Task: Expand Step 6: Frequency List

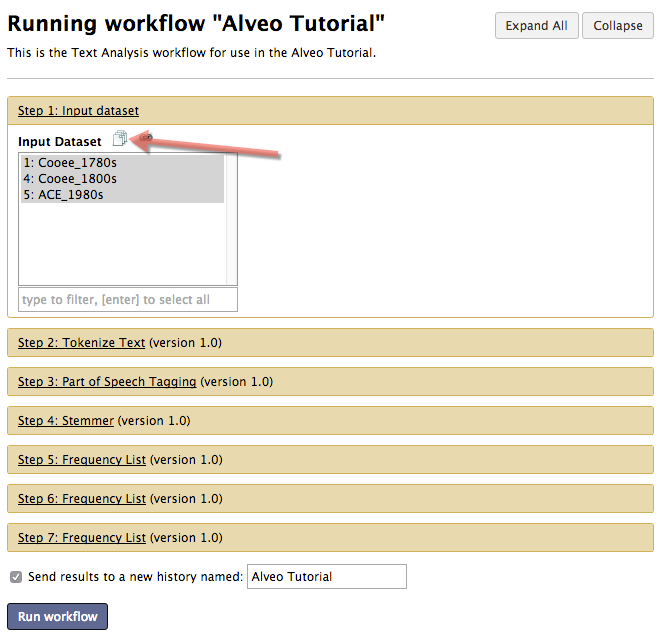Action: pos(82,499)
